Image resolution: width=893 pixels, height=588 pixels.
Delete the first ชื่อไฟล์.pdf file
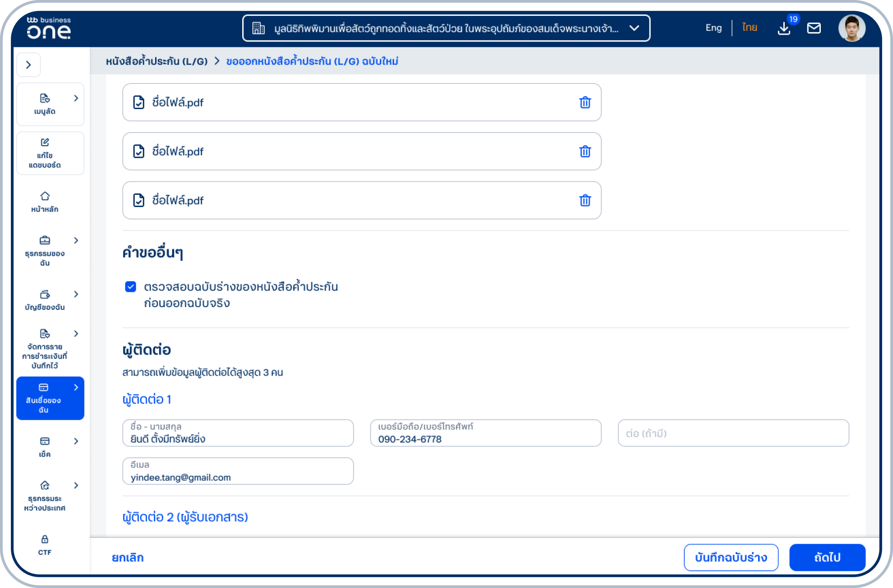585,102
